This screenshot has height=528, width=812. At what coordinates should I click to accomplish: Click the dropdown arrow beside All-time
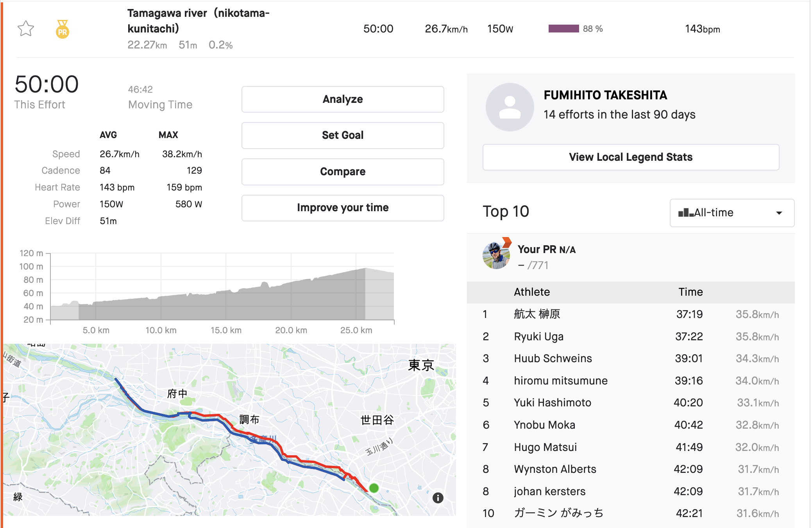(x=779, y=213)
